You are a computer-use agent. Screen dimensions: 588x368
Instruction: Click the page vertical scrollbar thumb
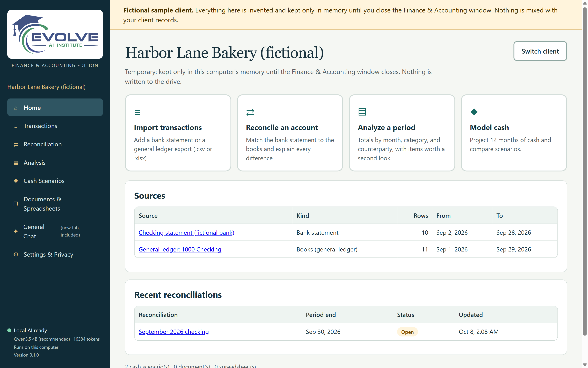click(x=585, y=172)
